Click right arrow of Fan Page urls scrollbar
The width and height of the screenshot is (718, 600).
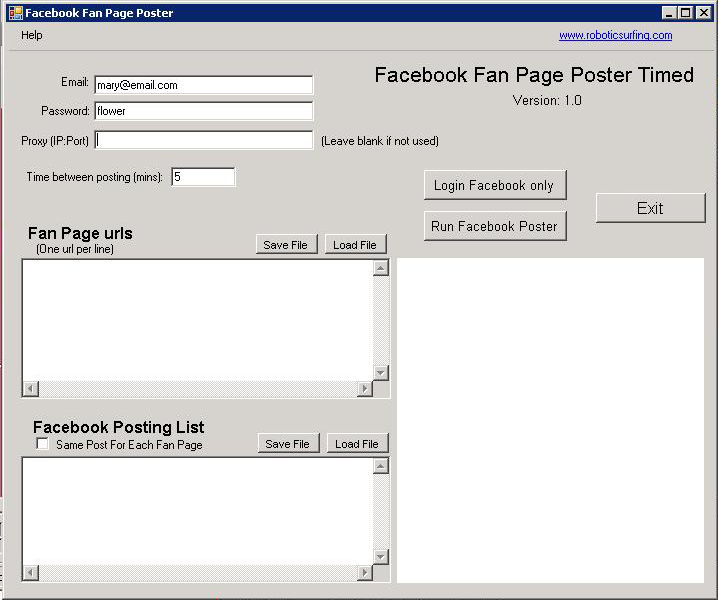(x=364, y=389)
